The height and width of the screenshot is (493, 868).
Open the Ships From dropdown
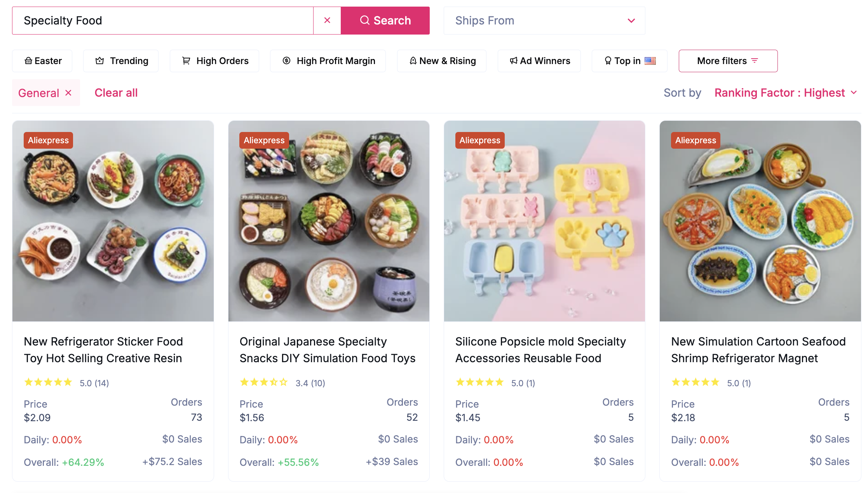point(544,20)
